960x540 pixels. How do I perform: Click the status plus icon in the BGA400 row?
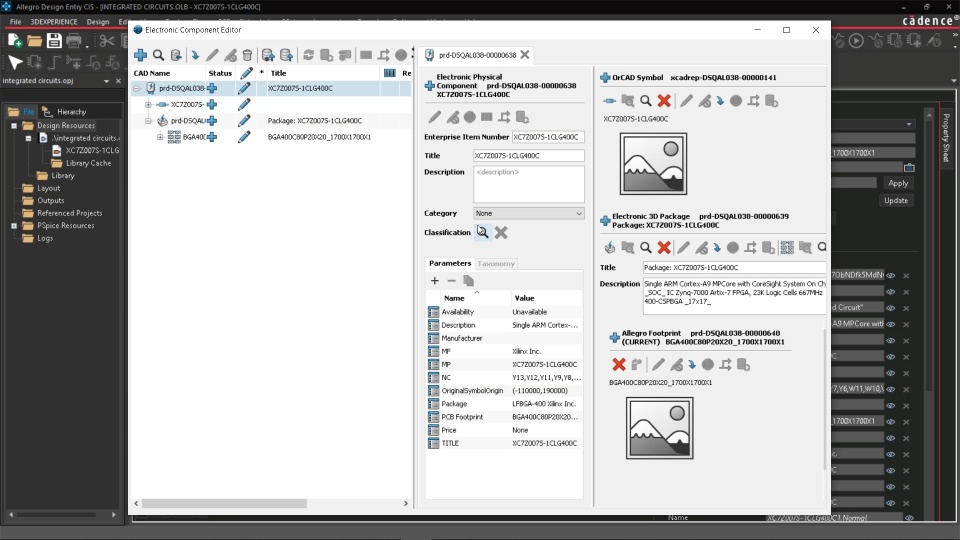[x=212, y=137]
